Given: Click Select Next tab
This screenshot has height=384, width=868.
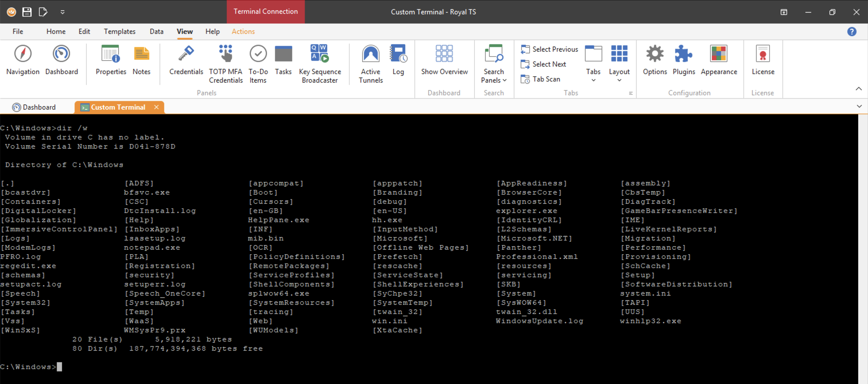Looking at the screenshot, I should coord(543,64).
